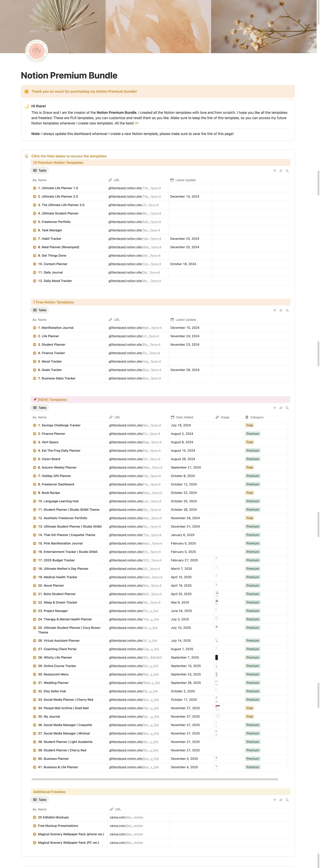Click sort icon in Premium Templates table

281,171
